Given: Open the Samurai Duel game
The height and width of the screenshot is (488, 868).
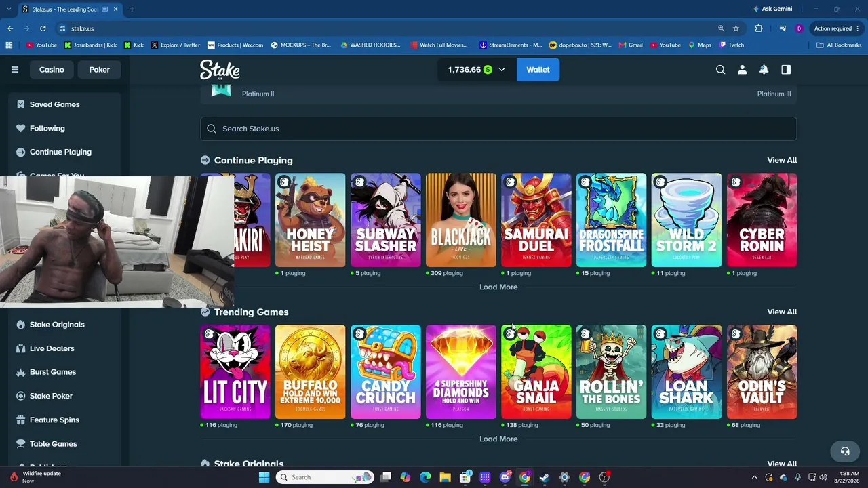Looking at the screenshot, I should (536, 220).
